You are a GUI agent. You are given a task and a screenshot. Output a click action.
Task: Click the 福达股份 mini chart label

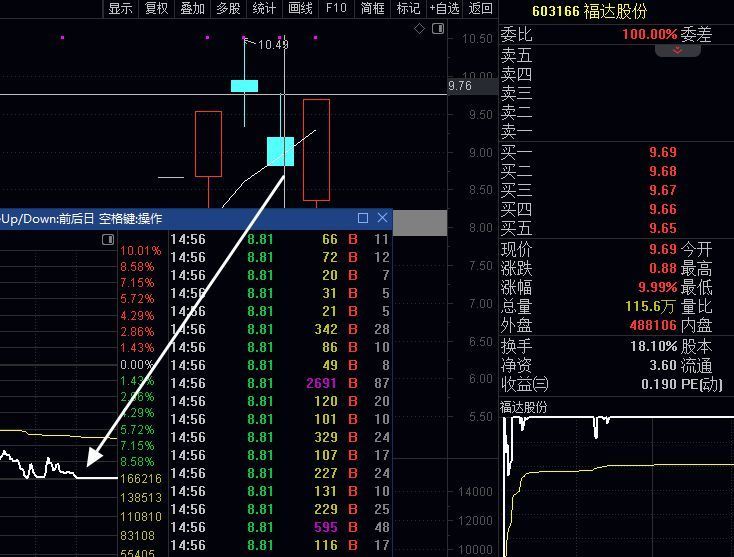pyautogui.click(x=523, y=407)
